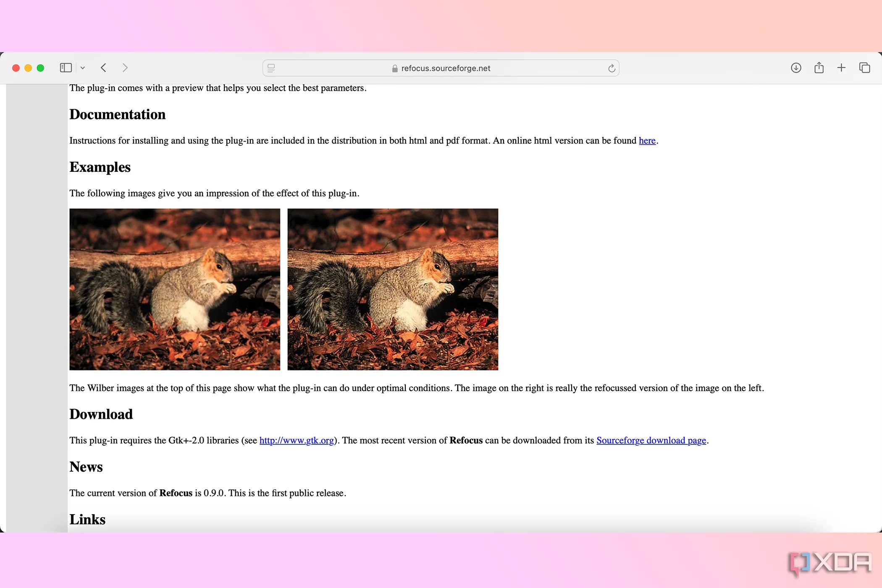Click the lock icon in the address bar
The height and width of the screenshot is (588, 882).
pos(395,68)
